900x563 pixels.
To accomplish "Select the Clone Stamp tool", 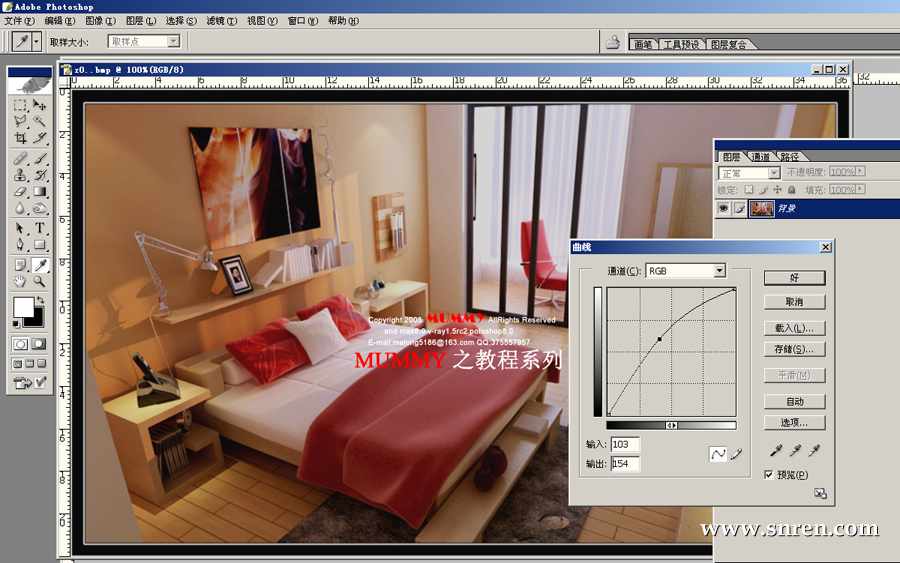I will click(x=21, y=174).
